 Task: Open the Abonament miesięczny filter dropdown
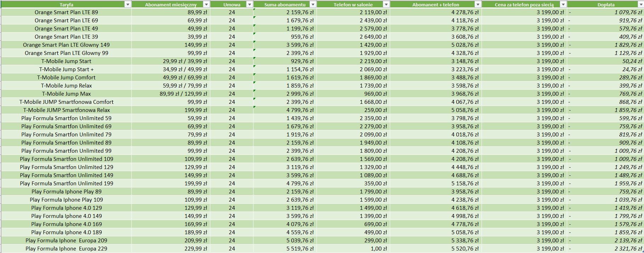[206, 5]
